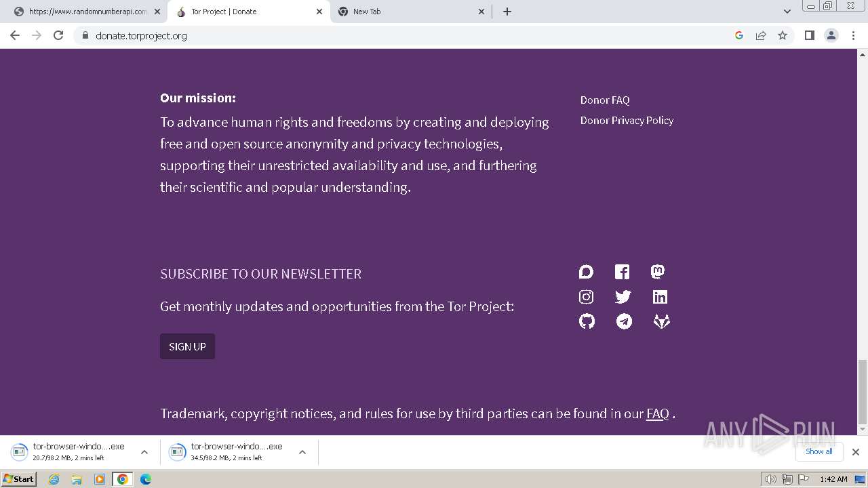Open the Facebook social icon
This screenshot has height=488, width=868.
coord(622,272)
